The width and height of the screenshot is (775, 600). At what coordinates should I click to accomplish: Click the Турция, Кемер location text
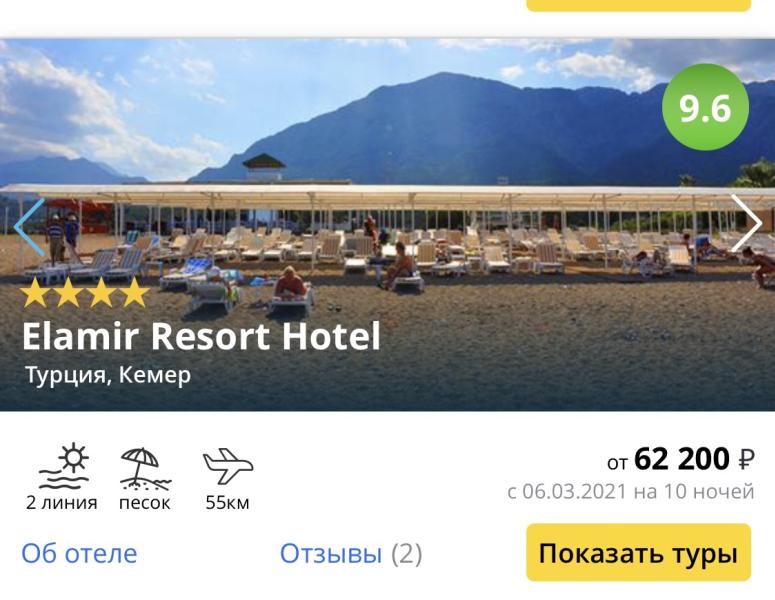[x=108, y=375]
